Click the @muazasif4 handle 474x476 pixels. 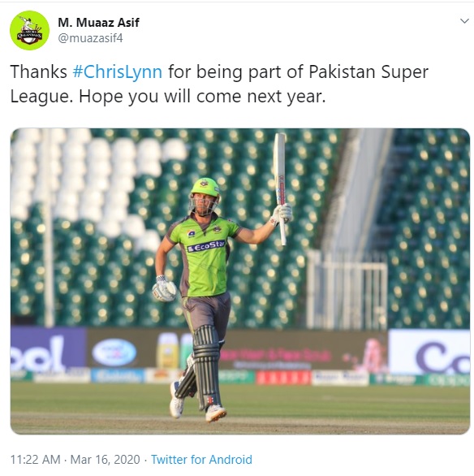coord(90,38)
